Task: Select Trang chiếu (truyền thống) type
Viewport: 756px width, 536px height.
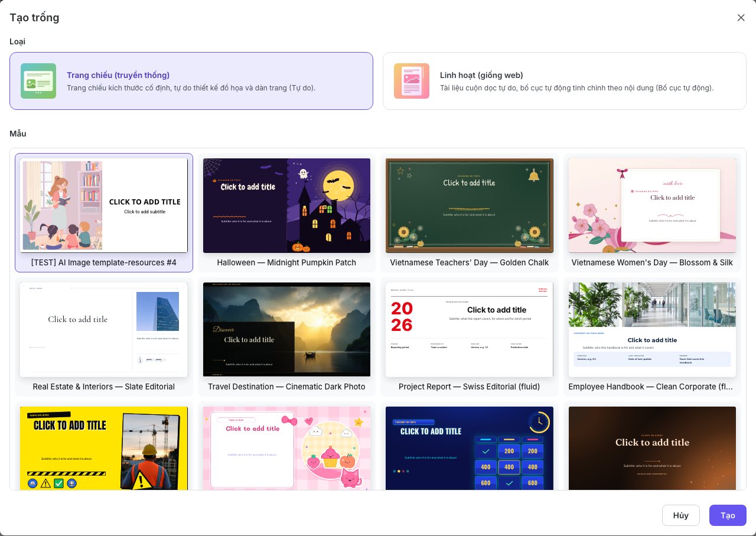Action: 191,81
